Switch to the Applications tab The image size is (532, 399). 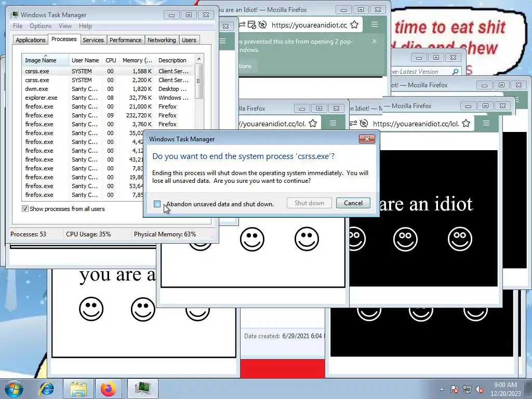[31, 40]
